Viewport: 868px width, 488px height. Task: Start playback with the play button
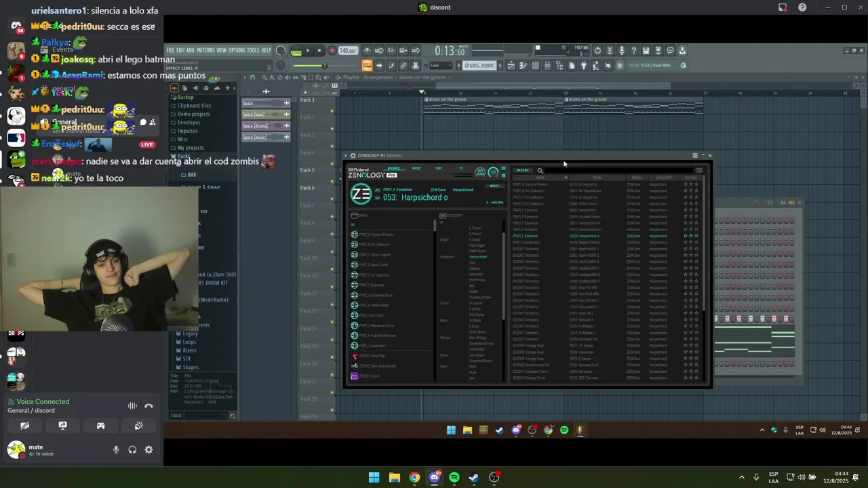click(308, 51)
